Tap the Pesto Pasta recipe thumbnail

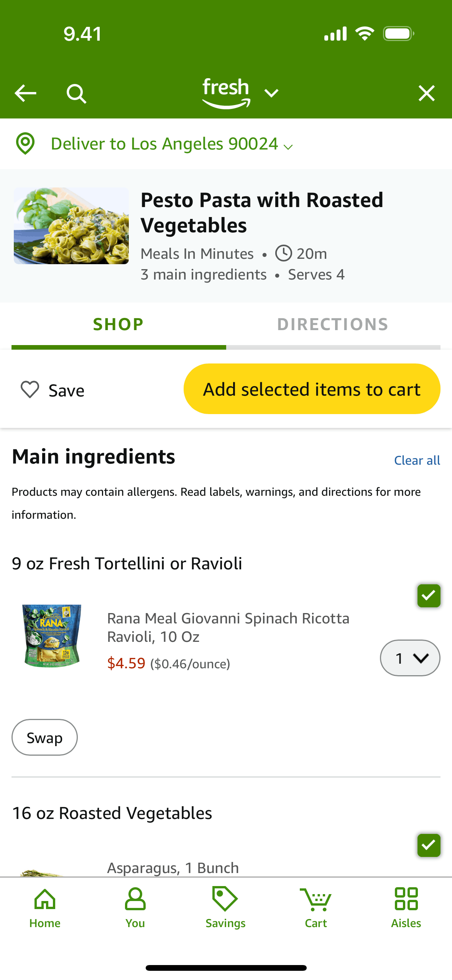pyautogui.click(x=71, y=226)
